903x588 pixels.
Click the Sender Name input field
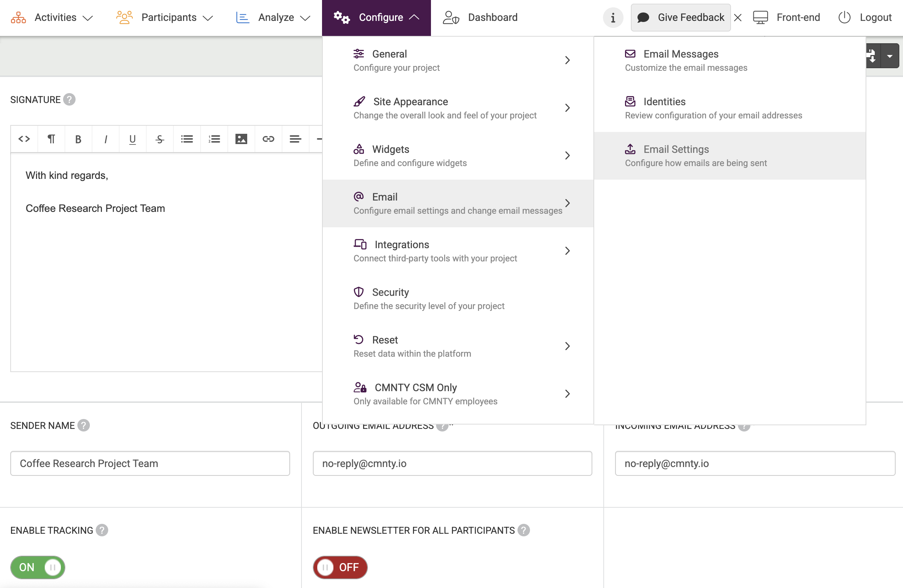pyautogui.click(x=150, y=463)
